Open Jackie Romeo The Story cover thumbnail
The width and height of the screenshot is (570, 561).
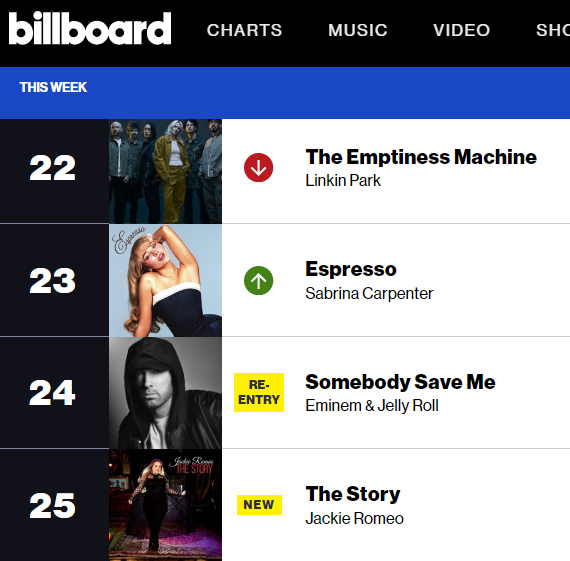click(x=165, y=505)
